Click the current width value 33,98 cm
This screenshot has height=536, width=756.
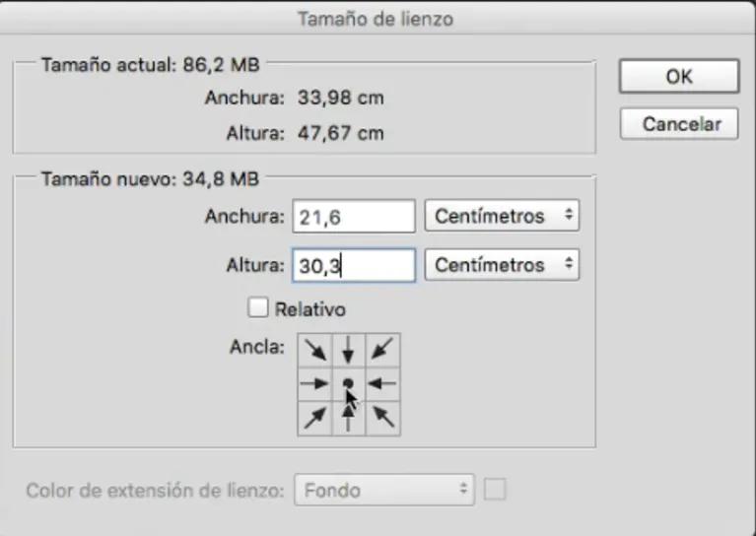click(x=340, y=98)
